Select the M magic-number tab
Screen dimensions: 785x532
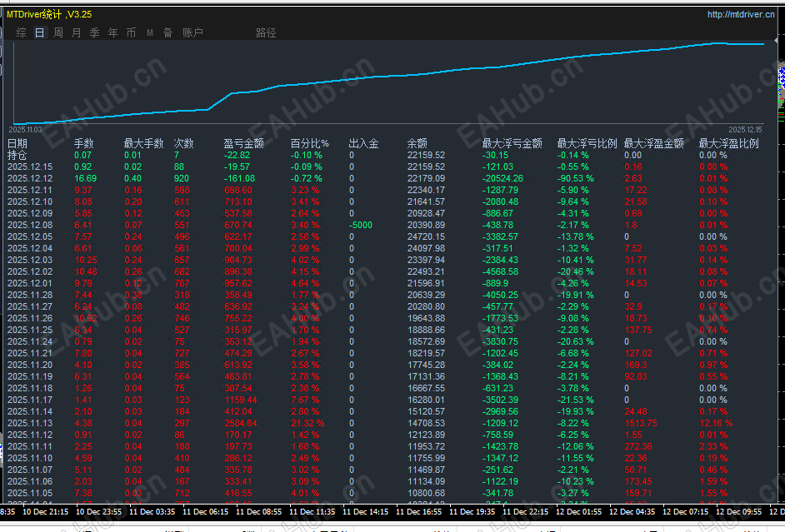(150, 32)
